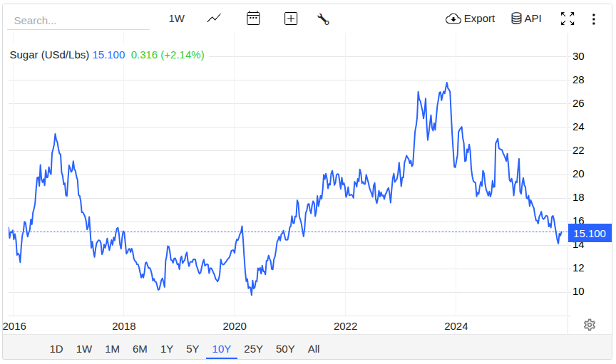Viewport: 616px width, 364px height.
Task: Open the three-dot more options menu
Action: [593, 19]
